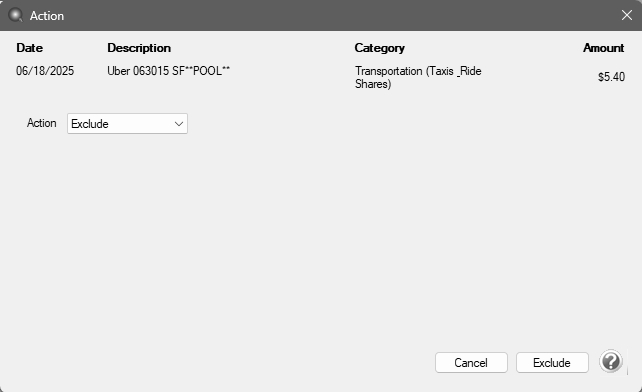Click the Date column header
The width and height of the screenshot is (642, 392).
pos(29,48)
